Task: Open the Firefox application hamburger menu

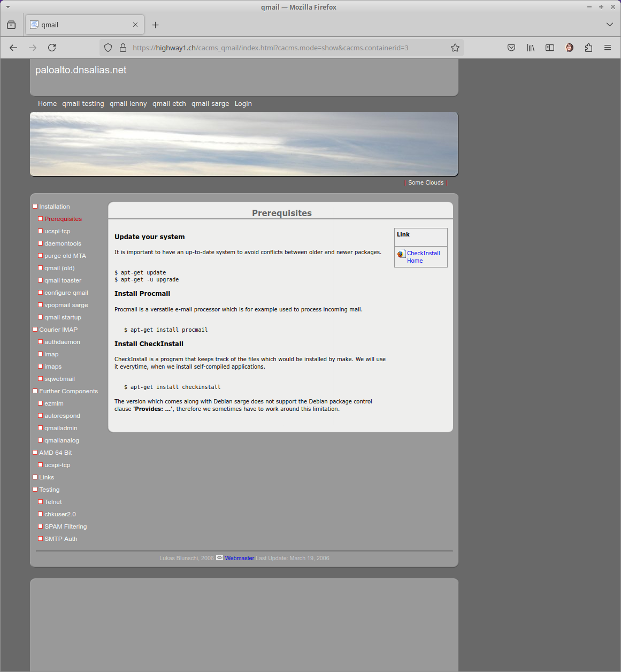Action: pyautogui.click(x=608, y=48)
